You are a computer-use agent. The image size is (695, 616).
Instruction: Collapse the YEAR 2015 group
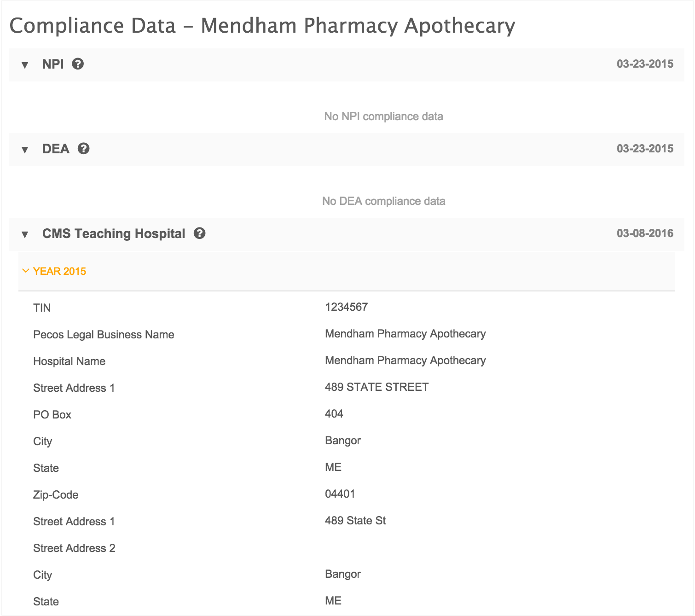[54, 271]
